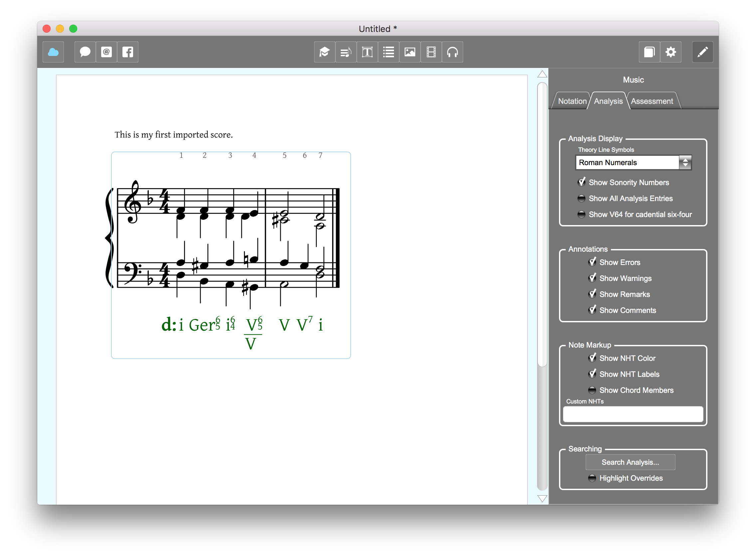The width and height of the screenshot is (756, 558).
Task: Click the Search Analysis... button
Action: pos(630,462)
